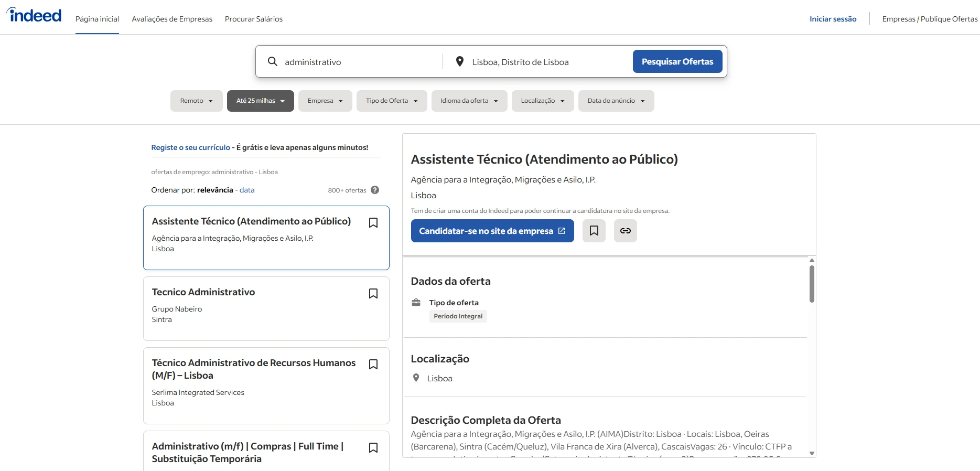Click the Indeed logo
The width and height of the screenshot is (980, 471).
(34, 15)
